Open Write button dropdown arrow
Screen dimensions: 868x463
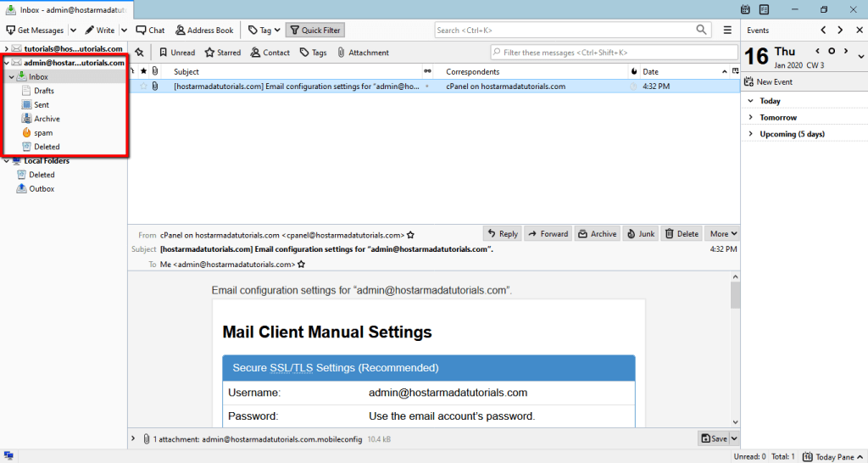[x=124, y=31]
